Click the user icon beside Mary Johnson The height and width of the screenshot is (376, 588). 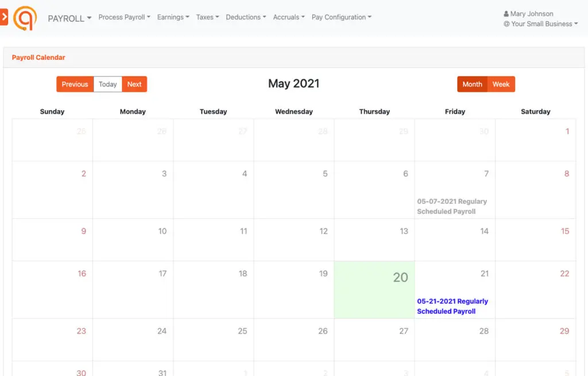pyautogui.click(x=506, y=14)
